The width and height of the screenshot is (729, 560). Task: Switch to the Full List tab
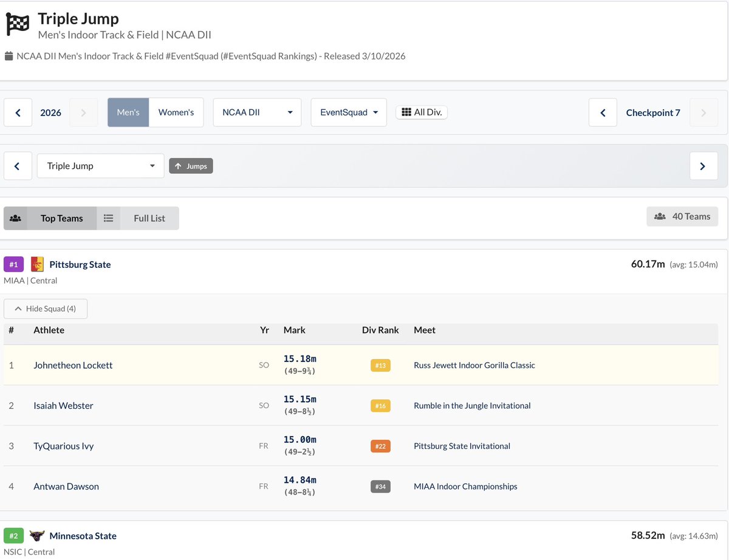[138, 218]
